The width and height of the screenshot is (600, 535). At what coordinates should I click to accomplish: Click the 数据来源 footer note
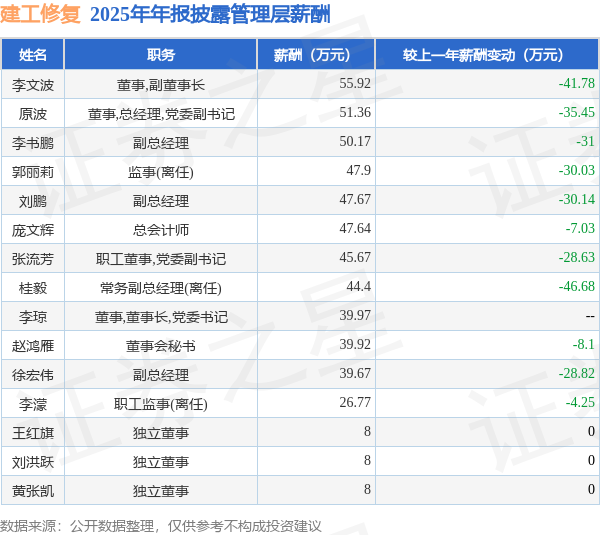click(x=161, y=526)
